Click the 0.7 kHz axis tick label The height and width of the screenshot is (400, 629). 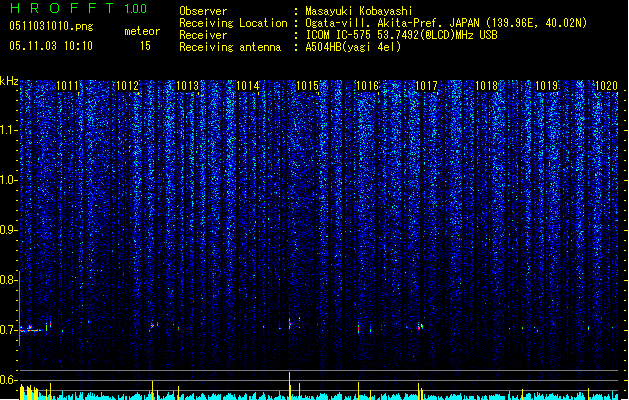click(x=9, y=330)
